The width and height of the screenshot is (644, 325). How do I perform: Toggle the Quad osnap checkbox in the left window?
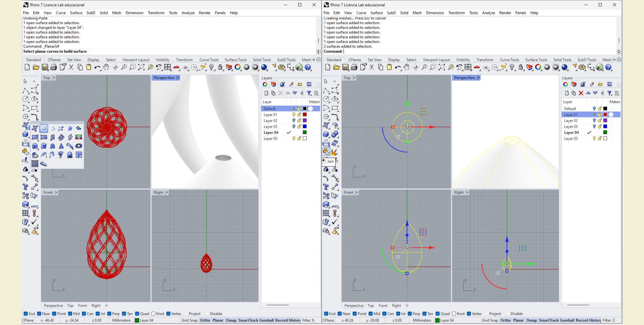click(x=137, y=314)
